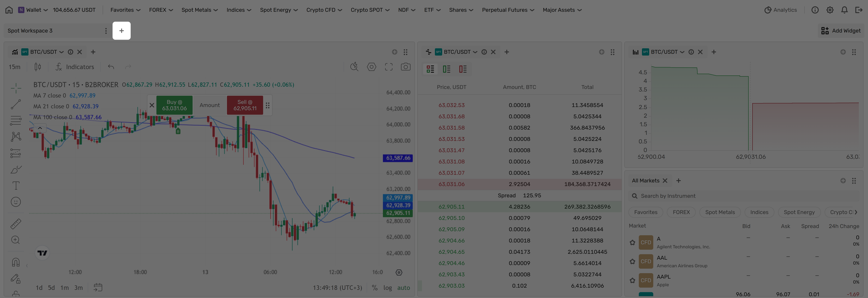Image resolution: width=868 pixels, height=298 pixels.
Task: Click the Search by Instrument field
Action: pos(744,196)
